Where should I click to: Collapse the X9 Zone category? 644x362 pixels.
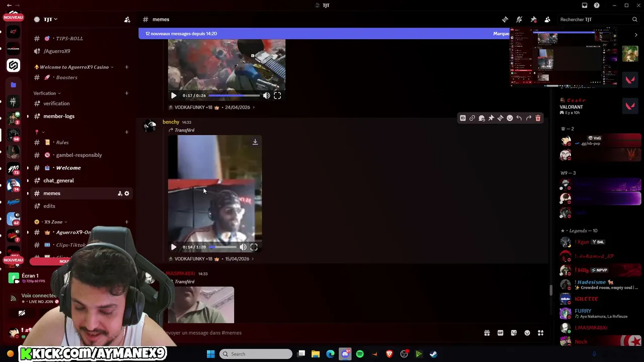click(51, 222)
